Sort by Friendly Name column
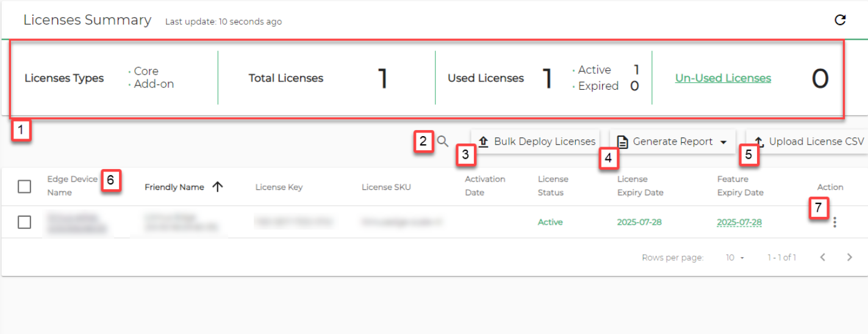868x334 pixels. coord(174,187)
